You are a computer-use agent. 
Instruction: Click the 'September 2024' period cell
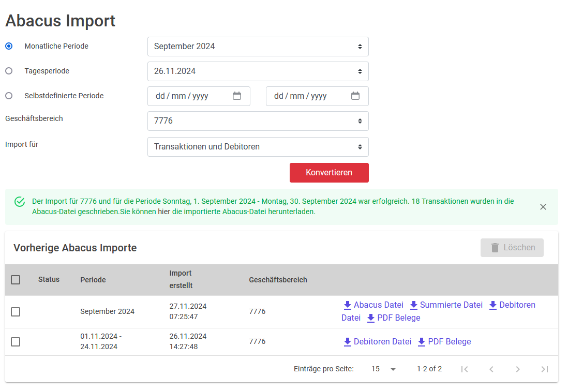point(107,311)
